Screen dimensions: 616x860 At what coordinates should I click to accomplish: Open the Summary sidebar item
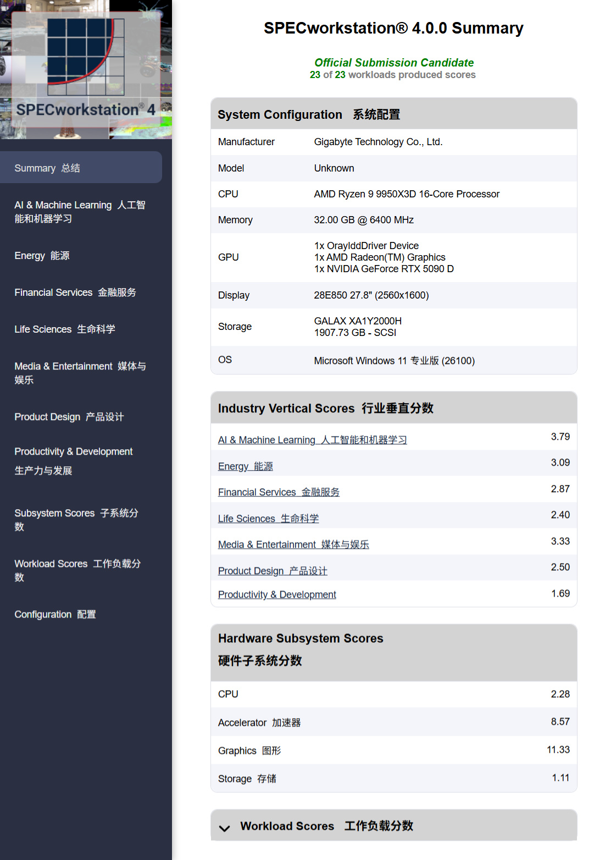pos(81,168)
